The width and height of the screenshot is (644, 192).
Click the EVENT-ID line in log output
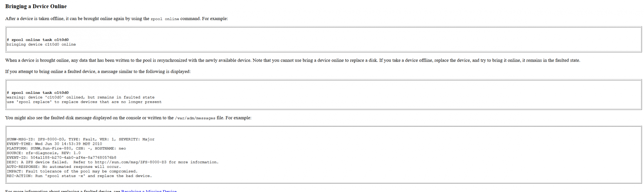click(61, 157)
